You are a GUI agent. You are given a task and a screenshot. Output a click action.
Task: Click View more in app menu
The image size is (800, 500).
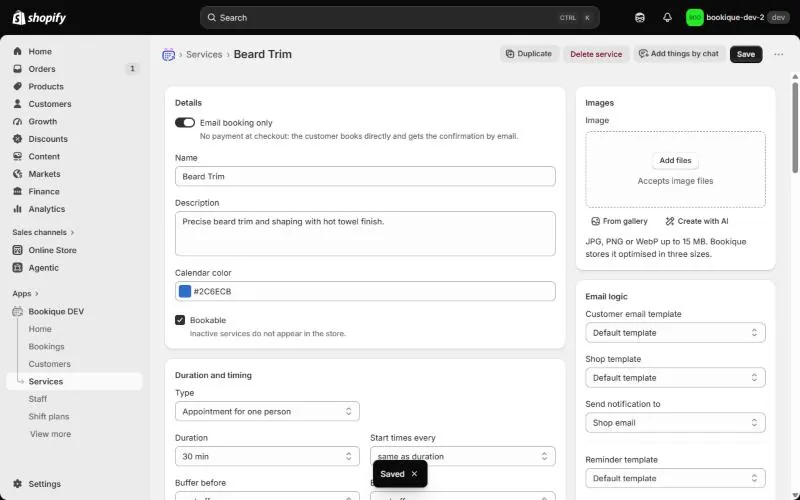click(51, 434)
